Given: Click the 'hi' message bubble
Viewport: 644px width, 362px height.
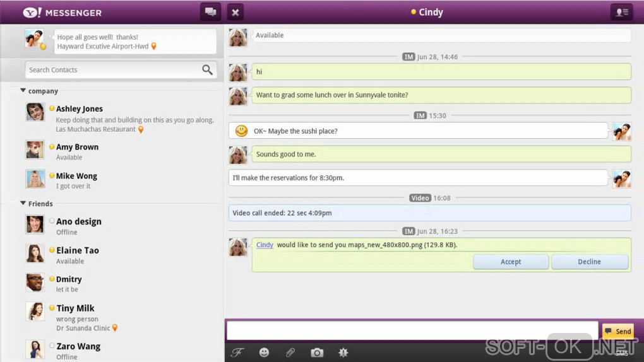Looking at the screenshot, I should (441, 72).
